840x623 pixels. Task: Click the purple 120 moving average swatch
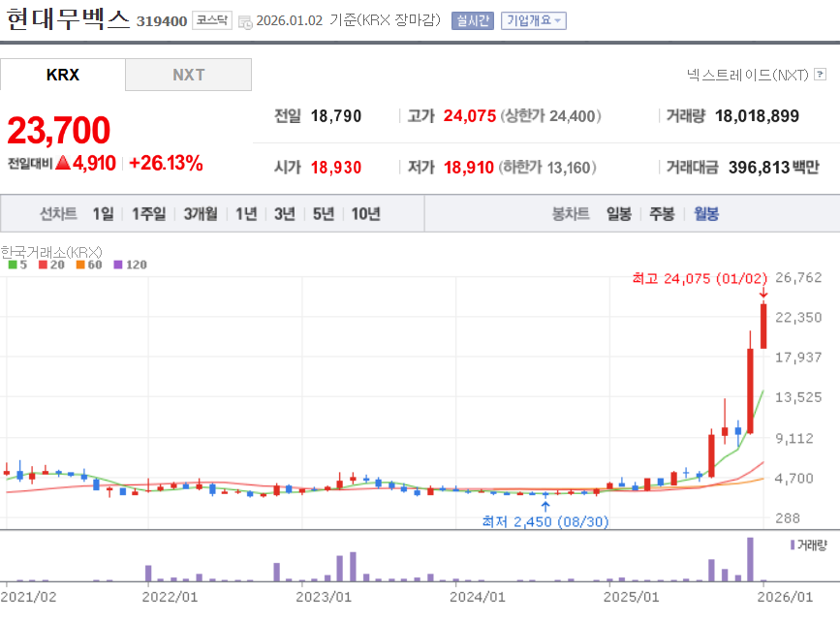[118, 265]
